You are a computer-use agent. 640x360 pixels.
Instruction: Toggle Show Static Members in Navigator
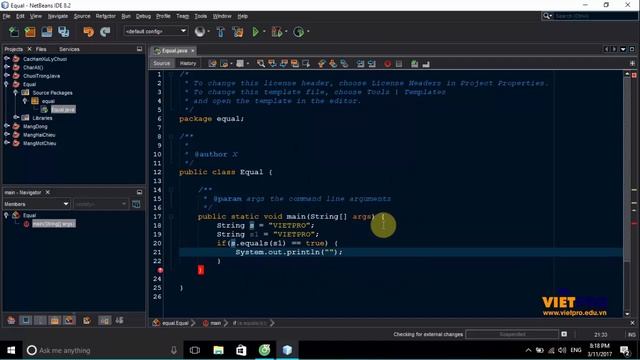[40, 320]
